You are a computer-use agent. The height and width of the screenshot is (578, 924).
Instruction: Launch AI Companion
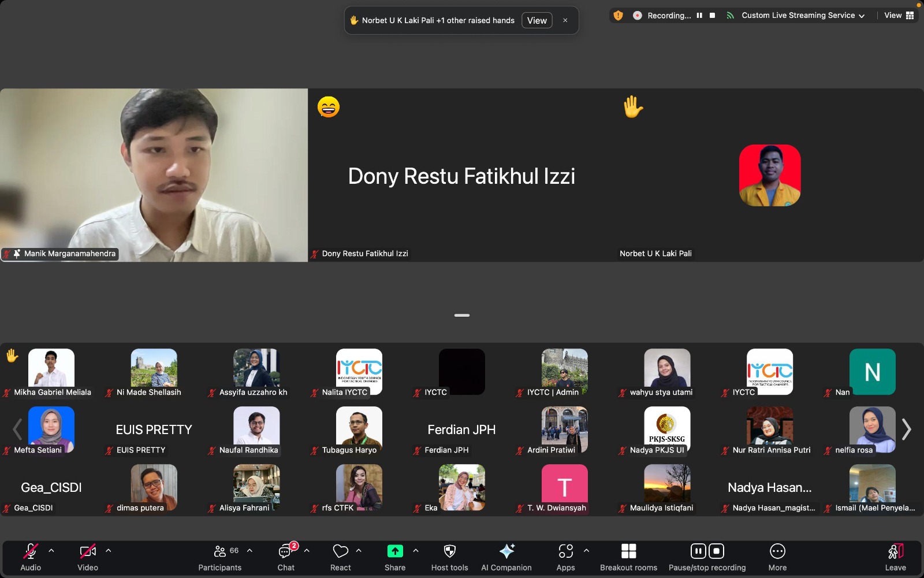506,552
